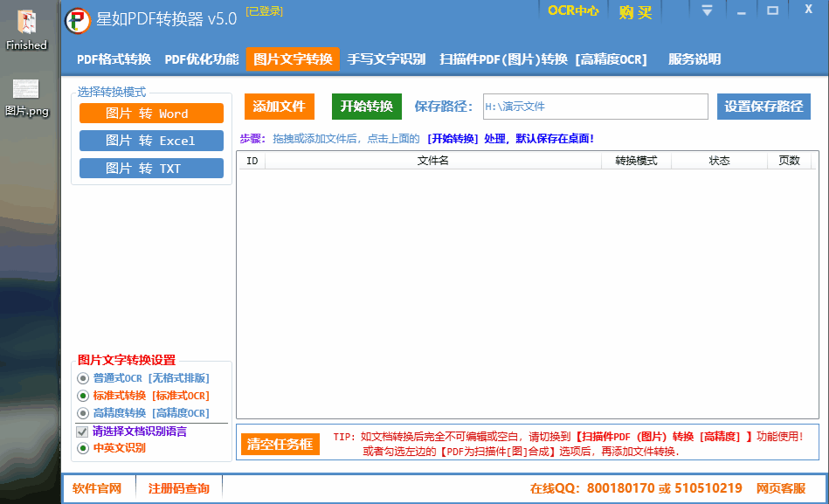This screenshot has height=504, width=829.
Task: Click the 星如PDF转换器 app logo icon
Action: click(x=78, y=21)
